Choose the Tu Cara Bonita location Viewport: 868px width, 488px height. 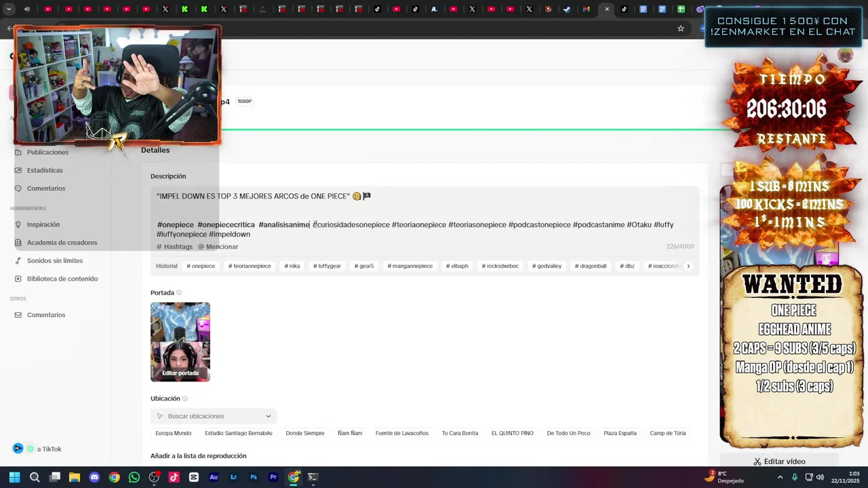460,433
